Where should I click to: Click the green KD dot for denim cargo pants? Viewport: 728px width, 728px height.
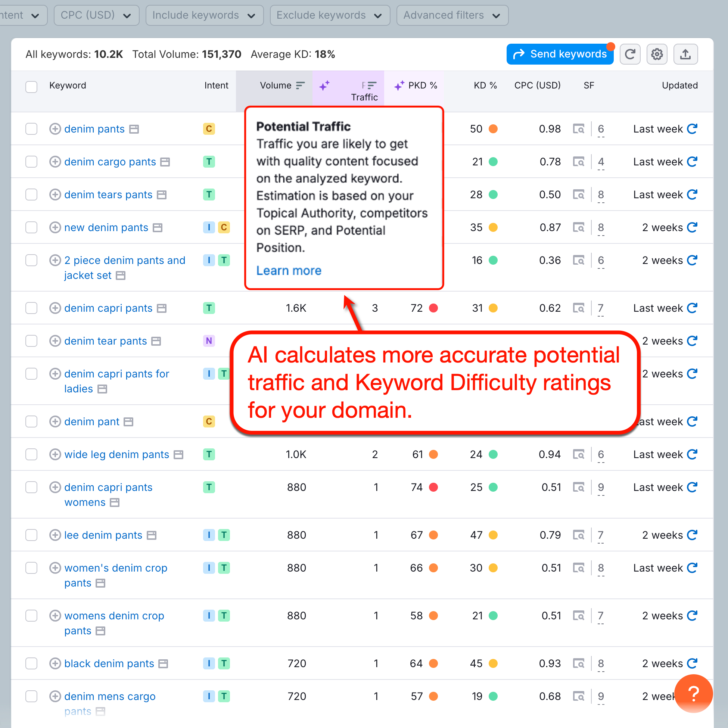[x=494, y=162]
